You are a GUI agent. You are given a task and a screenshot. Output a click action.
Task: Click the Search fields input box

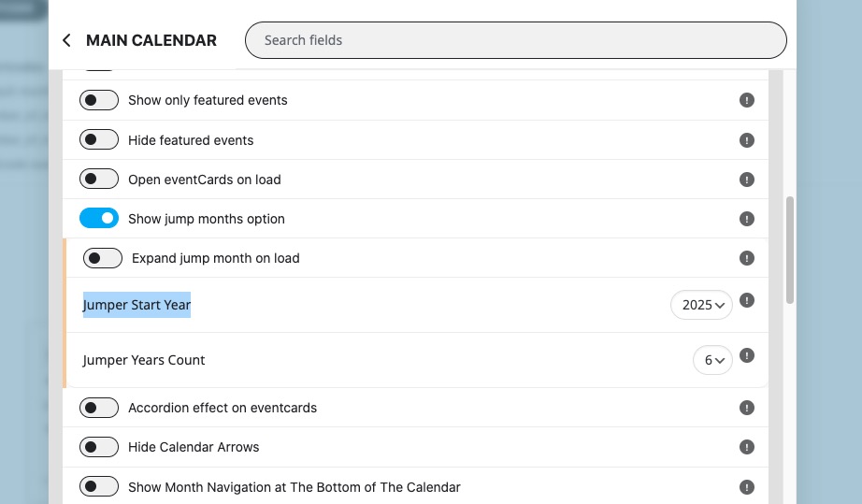click(516, 40)
